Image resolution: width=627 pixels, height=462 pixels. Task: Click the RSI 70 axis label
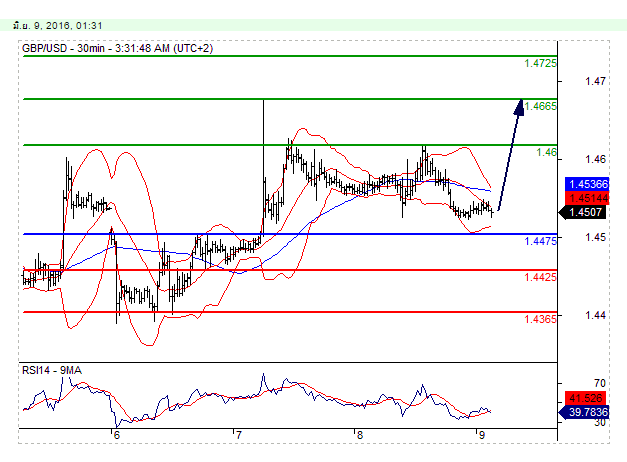point(599,383)
